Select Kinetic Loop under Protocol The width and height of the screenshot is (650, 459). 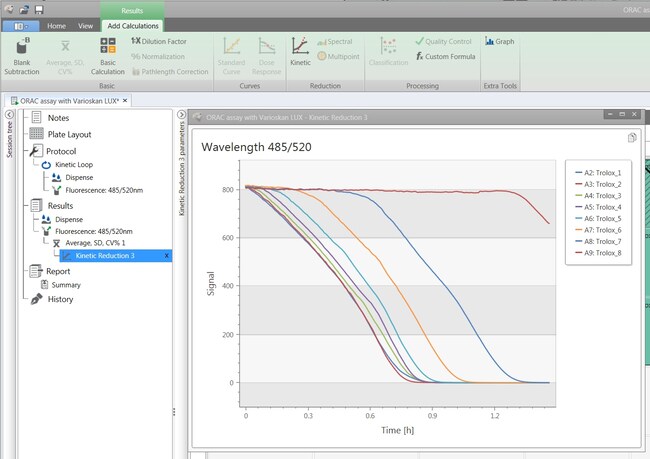coord(74,165)
